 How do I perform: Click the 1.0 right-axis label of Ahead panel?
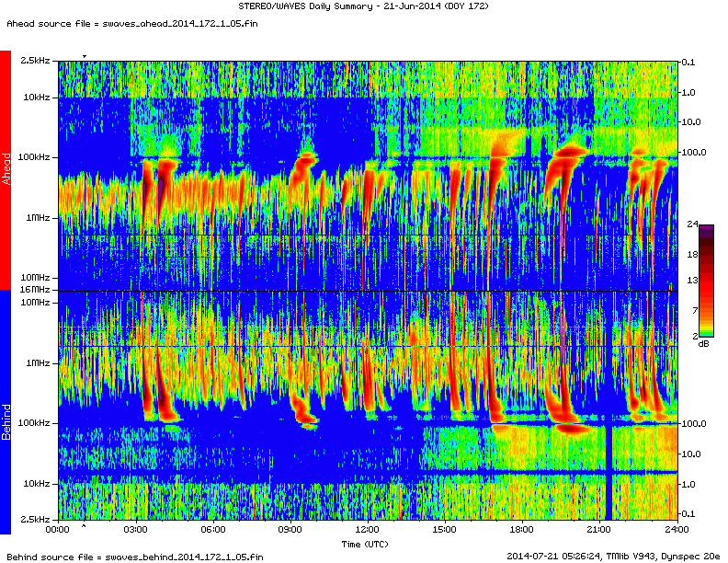688,92
